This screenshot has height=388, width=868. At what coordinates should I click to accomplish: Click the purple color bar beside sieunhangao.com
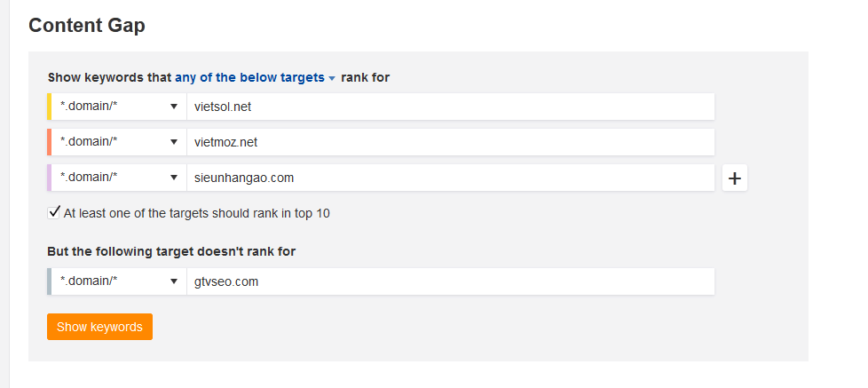[x=50, y=178]
